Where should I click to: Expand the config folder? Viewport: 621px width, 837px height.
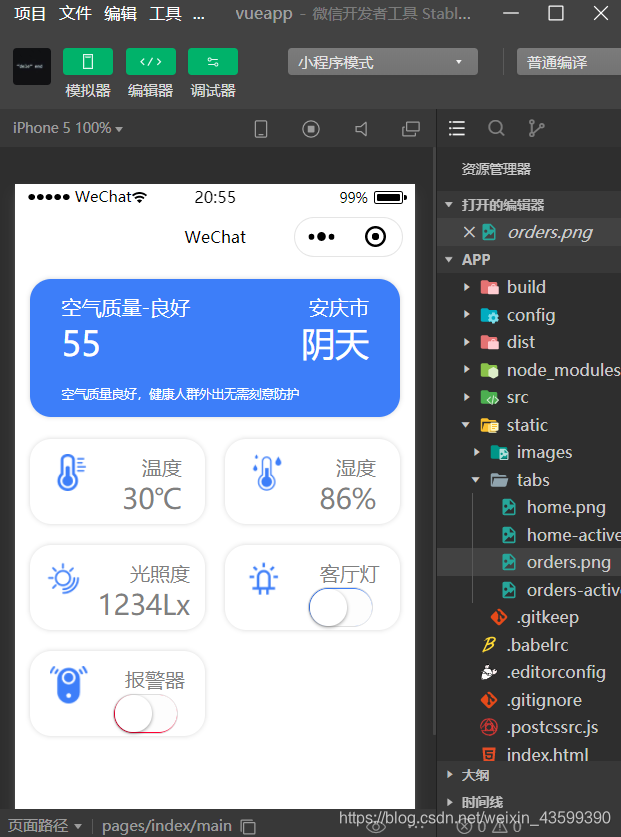(467, 314)
